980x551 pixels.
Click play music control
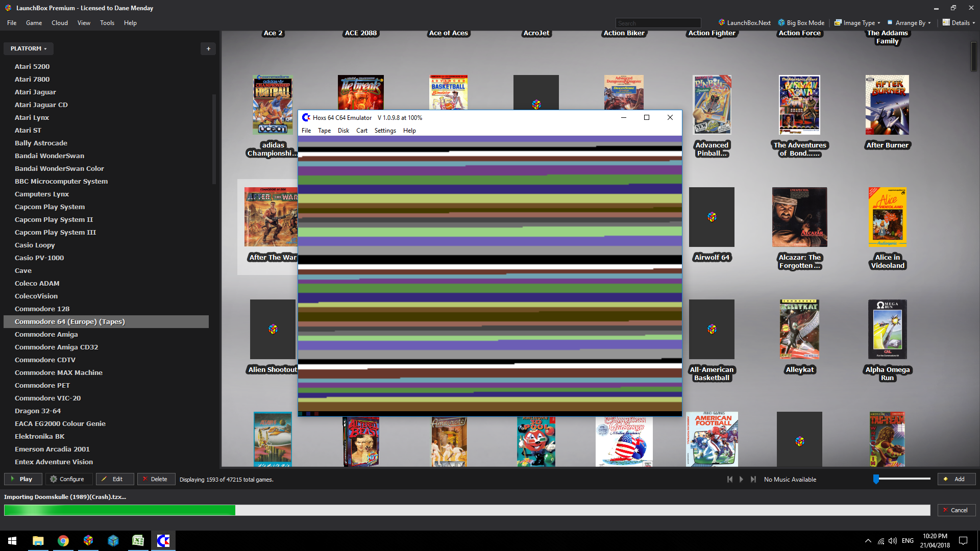(742, 479)
